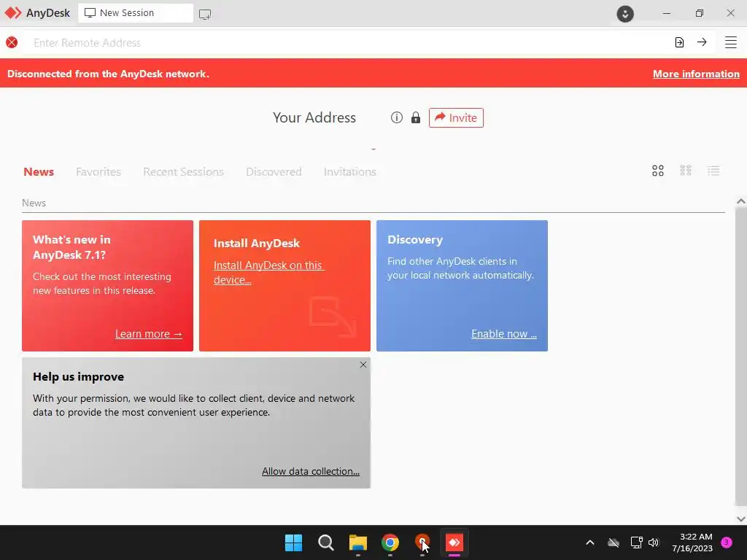Click the lock icon for unattended access
This screenshot has height=560, width=747.
[416, 117]
